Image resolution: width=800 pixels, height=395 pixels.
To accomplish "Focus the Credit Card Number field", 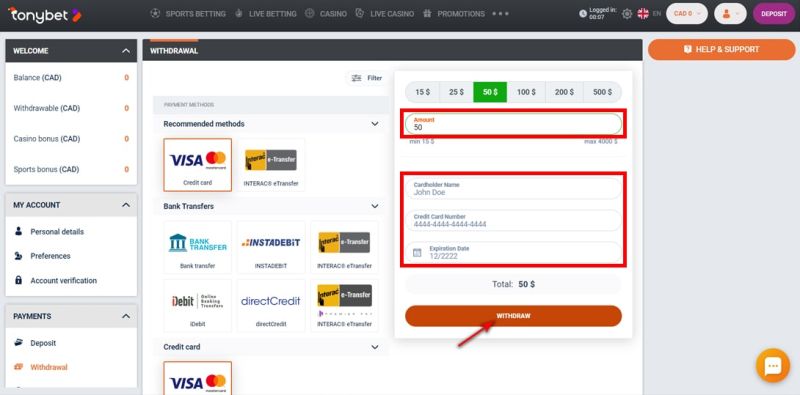I will click(x=513, y=220).
